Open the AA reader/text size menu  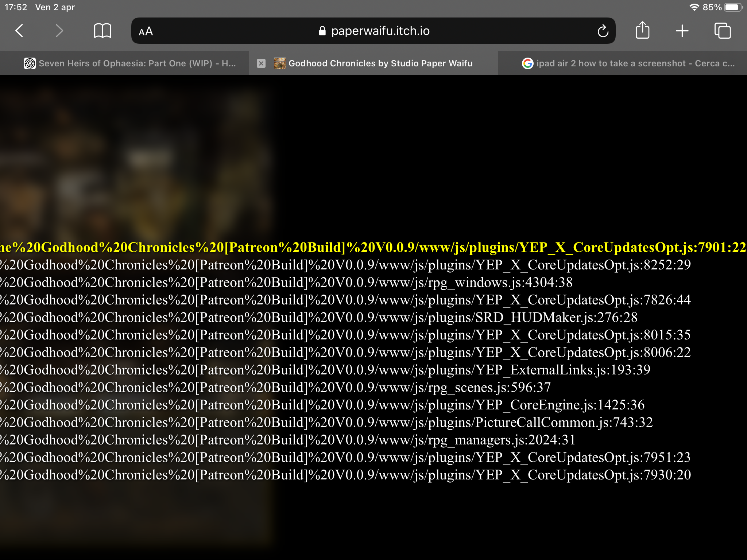(146, 31)
